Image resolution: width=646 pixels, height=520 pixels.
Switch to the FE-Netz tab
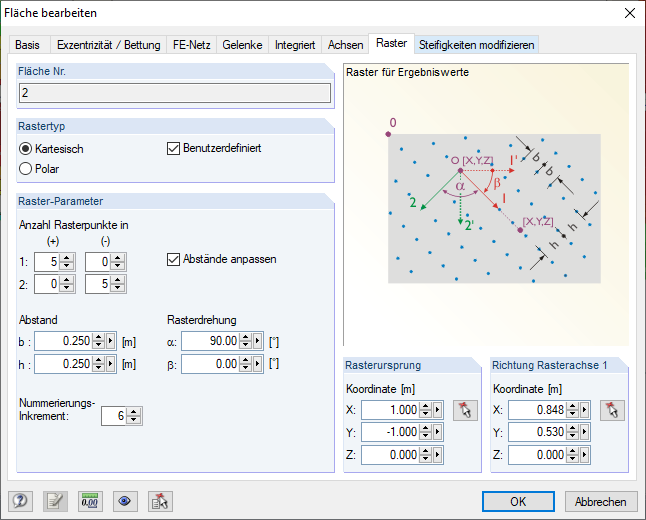192,45
